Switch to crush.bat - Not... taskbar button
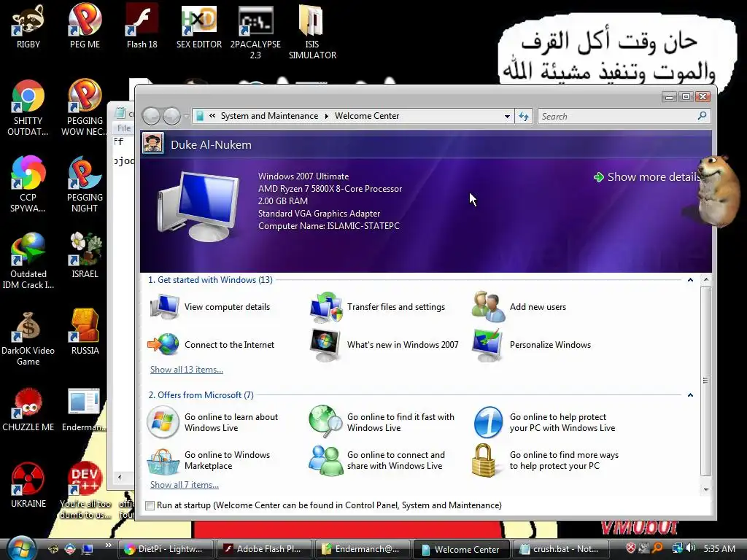Viewport: 747px width, 560px height. (x=560, y=549)
